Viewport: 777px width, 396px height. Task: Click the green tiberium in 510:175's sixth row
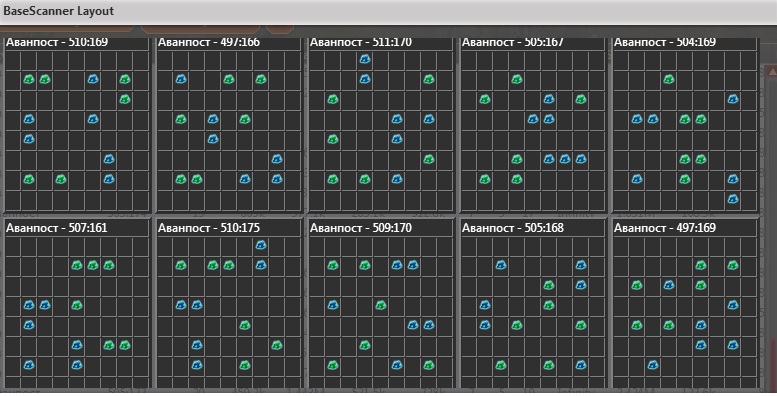(x=277, y=345)
